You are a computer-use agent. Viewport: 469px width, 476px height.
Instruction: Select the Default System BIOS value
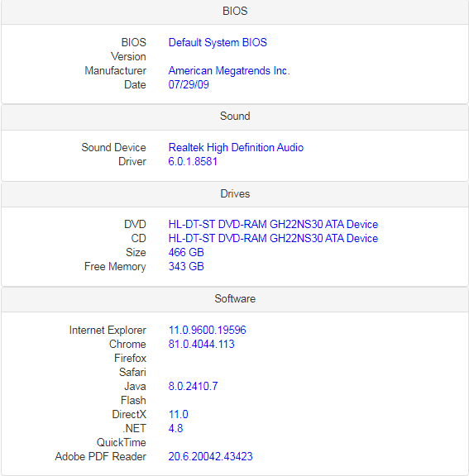coord(218,42)
